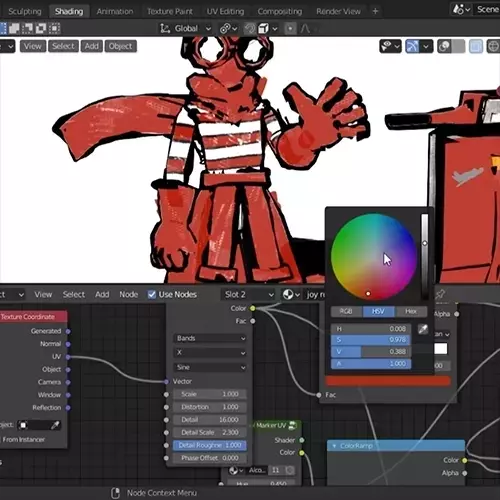Select the first box-select mode icon
This screenshot has height=500, width=500.
(2, 29)
